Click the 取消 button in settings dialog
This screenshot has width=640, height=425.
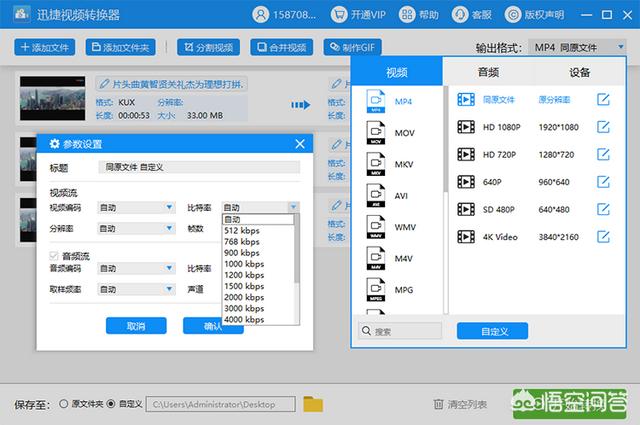(136, 326)
